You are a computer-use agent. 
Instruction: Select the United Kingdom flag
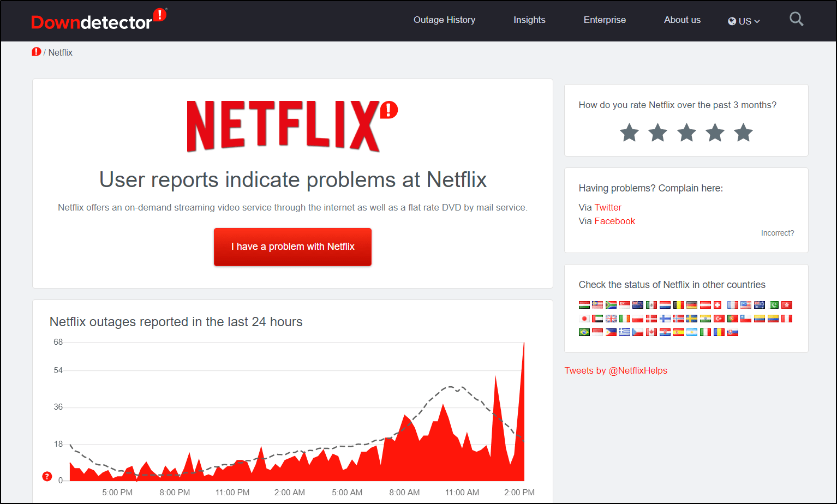tap(611, 319)
